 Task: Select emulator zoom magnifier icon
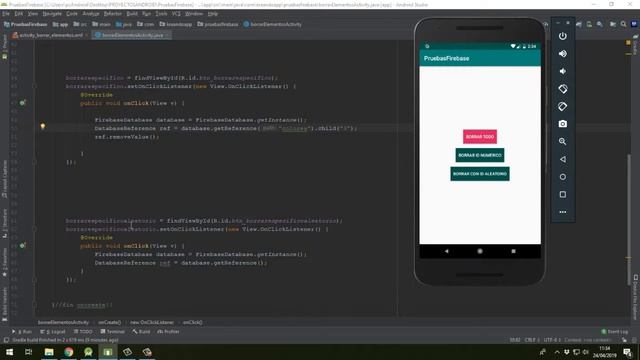tap(562, 141)
